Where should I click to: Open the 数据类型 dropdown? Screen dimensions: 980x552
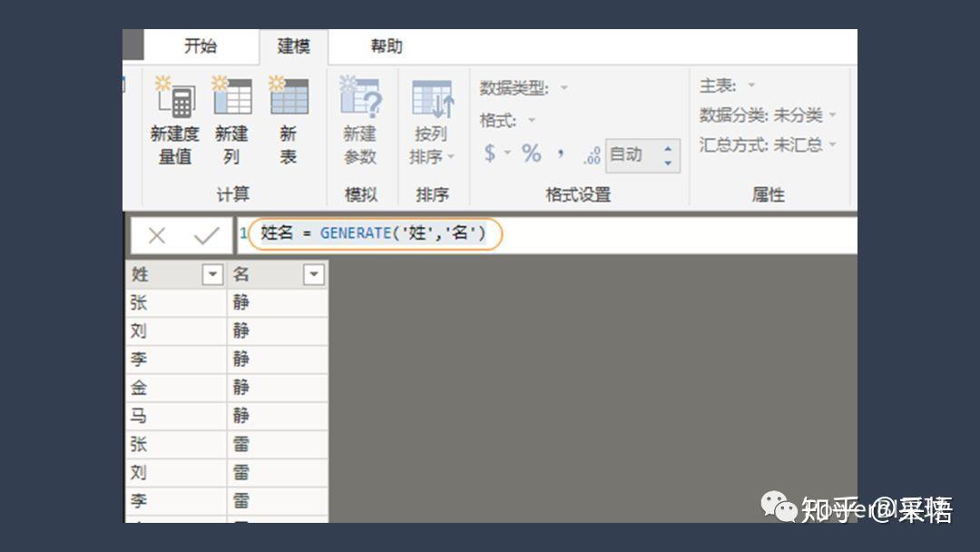click(564, 87)
